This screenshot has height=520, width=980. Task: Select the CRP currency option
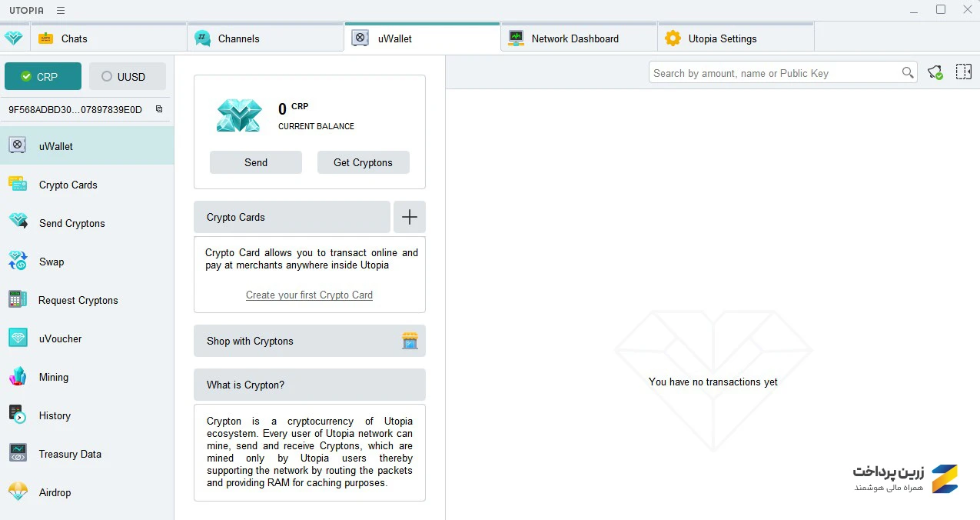coord(43,76)
